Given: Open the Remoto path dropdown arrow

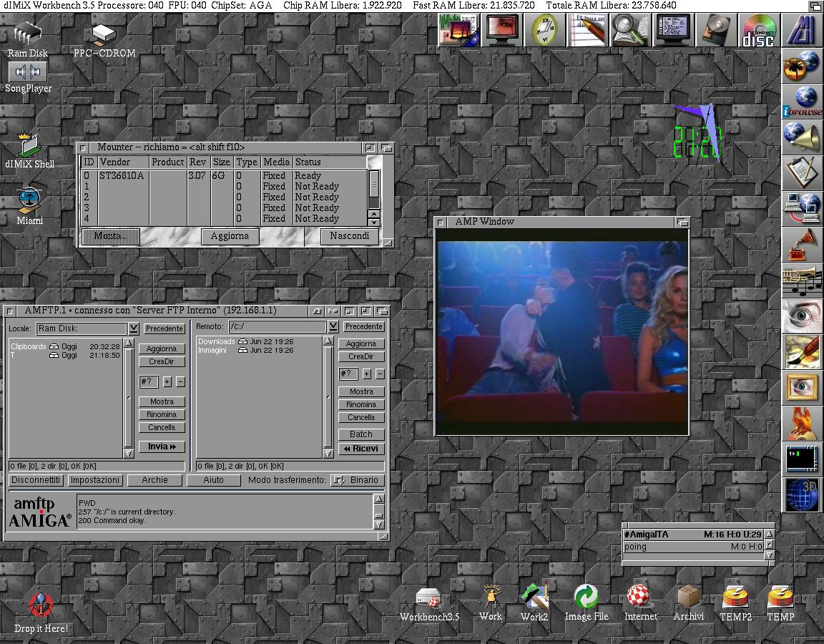Looking at the screenshot, I should click(333, 326).
